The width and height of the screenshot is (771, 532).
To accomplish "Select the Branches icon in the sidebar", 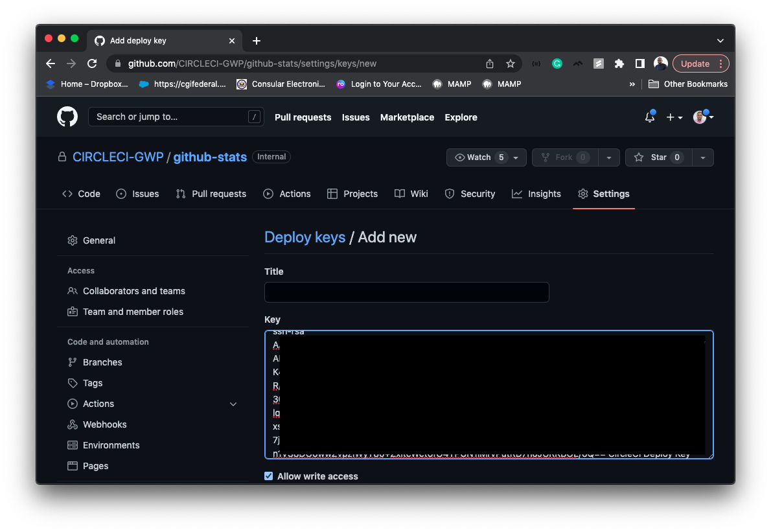I will [x=73, y=362].
